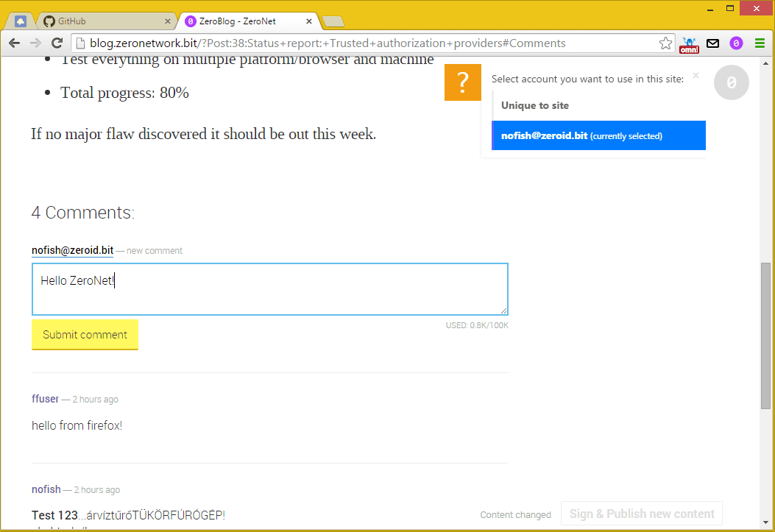Submit the comment

click(85, 334)
